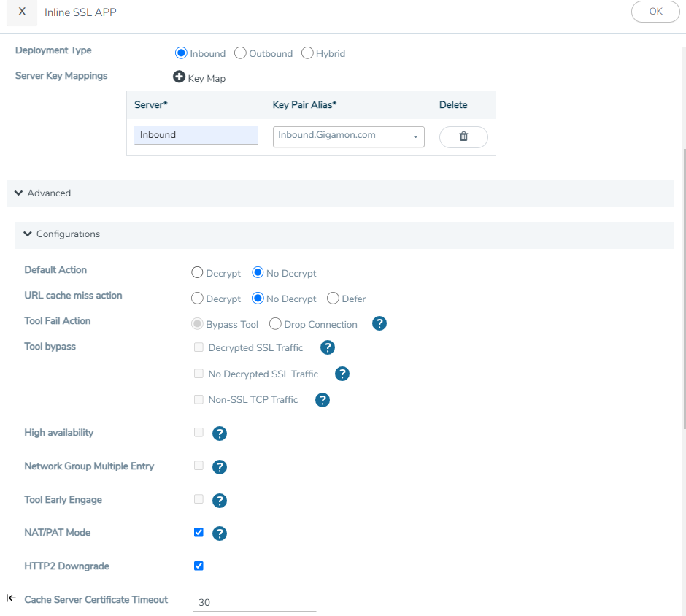Delete the Inbound server key mapping
The width and height of the screenshot is (686, 616).
pyautogui.click(x=463, y=136)
